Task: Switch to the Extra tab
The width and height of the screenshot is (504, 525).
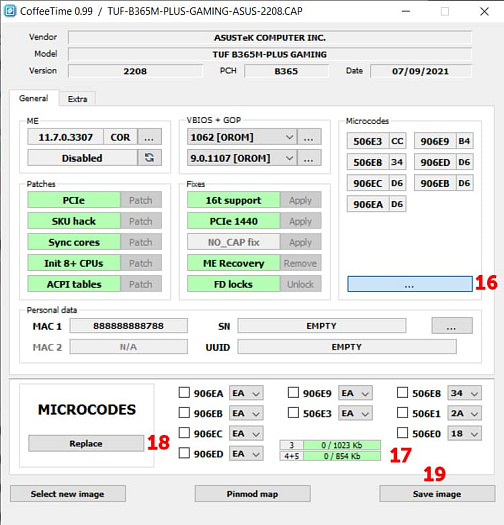Action: tap(77, 99)
